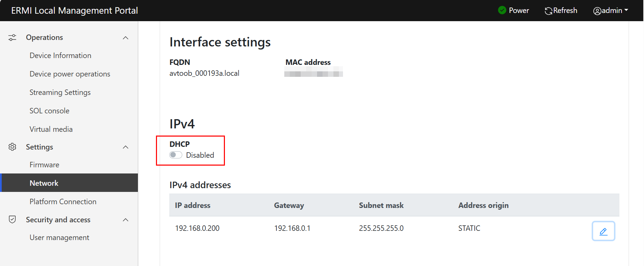
Task: Collapse the Settings section chevron
Action: click(126, 147)
